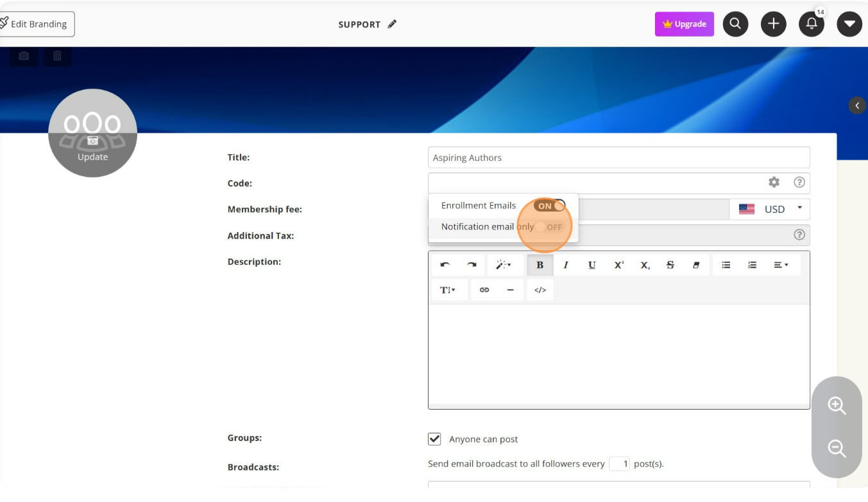Screen dimensions: 868x502
Task: Toggle bold formatting
Action: [540, 265]
